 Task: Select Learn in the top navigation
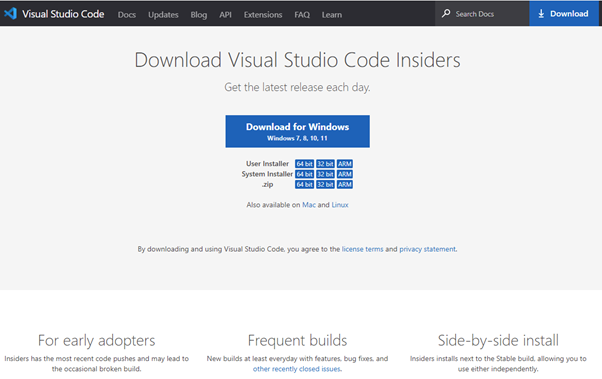click(x=332, y=15)
